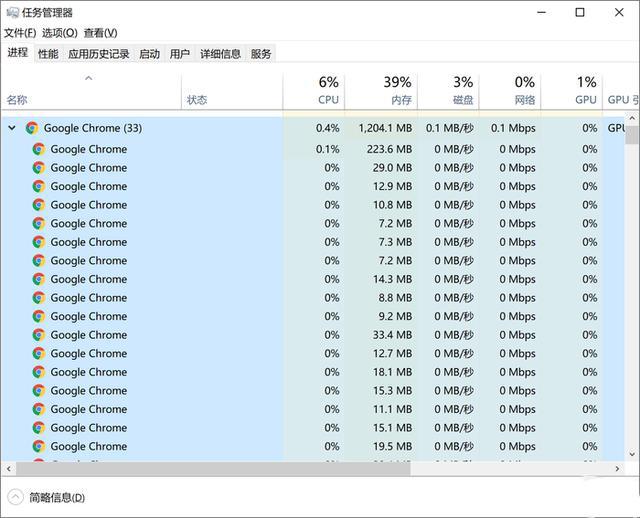The height and width of the screenshot is (518, 640).
Task: Open the 文件(F) menu
Action: (20, 33)
